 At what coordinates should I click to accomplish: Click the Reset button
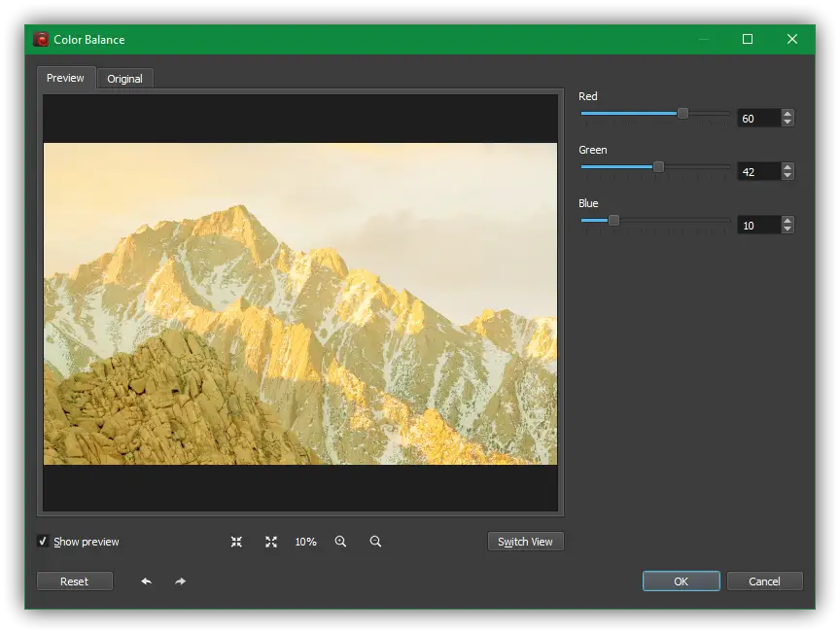point(74,581)
